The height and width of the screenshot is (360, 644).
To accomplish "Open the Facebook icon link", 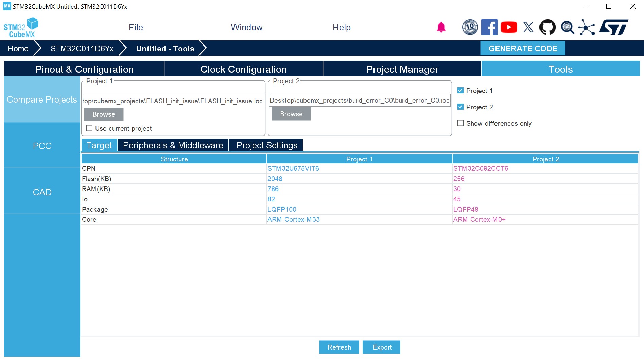I will coord(489,27).
